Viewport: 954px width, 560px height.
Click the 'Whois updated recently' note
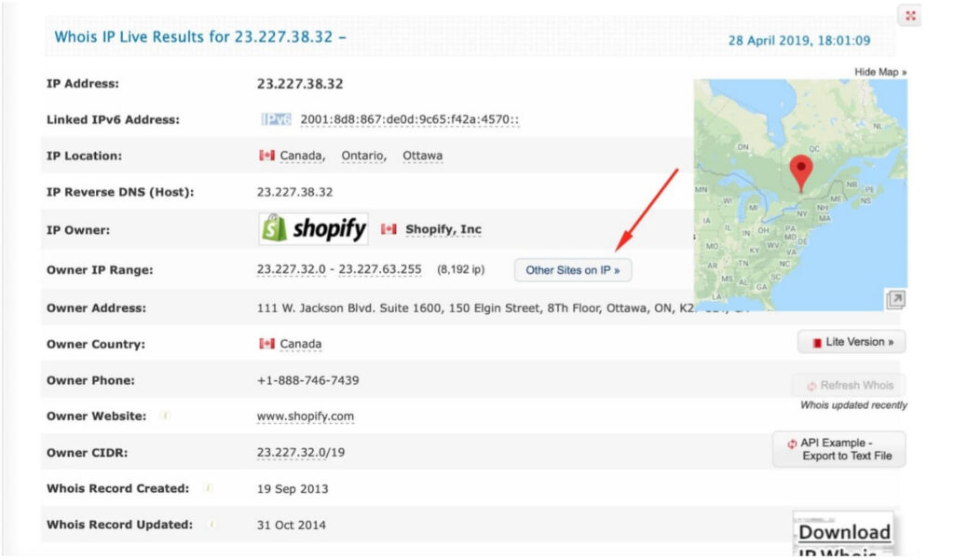coord(853,405)
